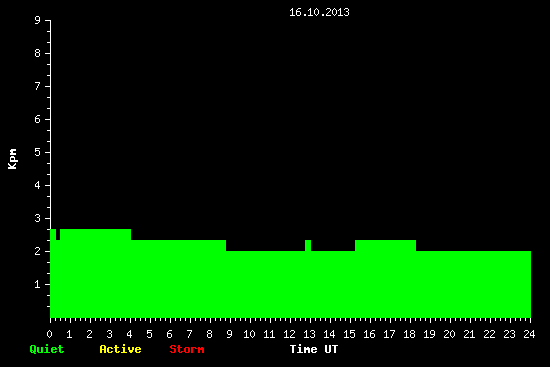Click the green Quiet legend label
The image size is (550, 367).
47,349
